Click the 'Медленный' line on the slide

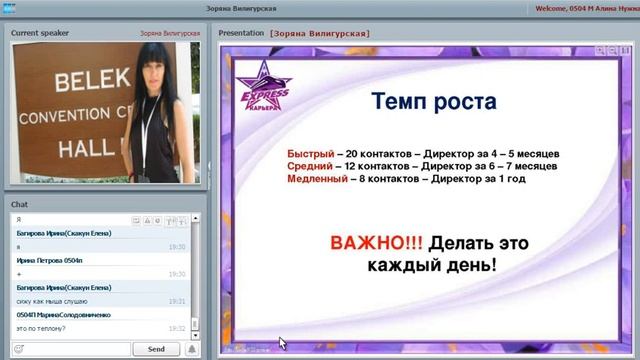pyautogui.click(x=406, y=178)
